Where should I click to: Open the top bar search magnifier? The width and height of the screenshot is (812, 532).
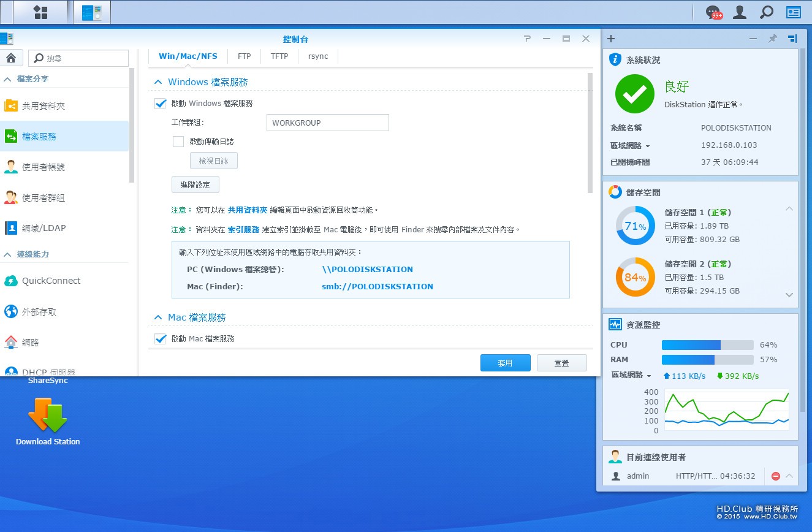767,12
